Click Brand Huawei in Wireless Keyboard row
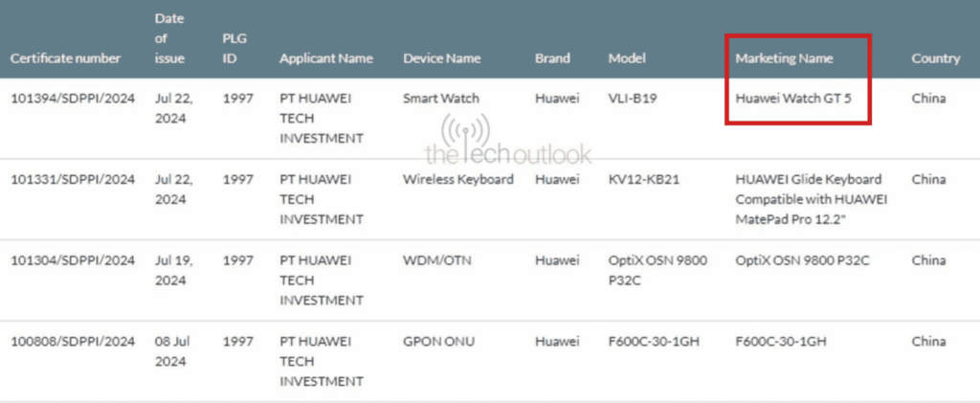 tap(557, 179)
